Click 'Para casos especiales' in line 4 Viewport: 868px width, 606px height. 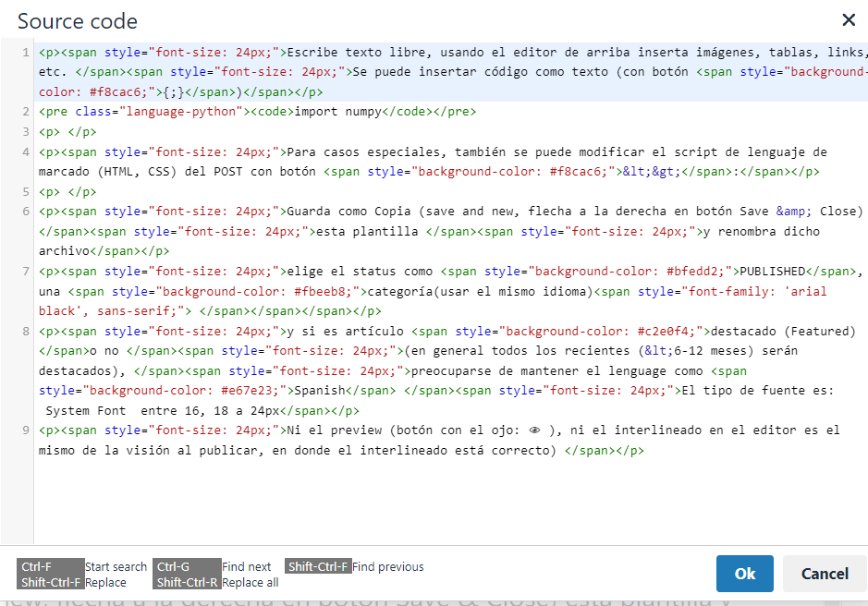click(363, 151)
